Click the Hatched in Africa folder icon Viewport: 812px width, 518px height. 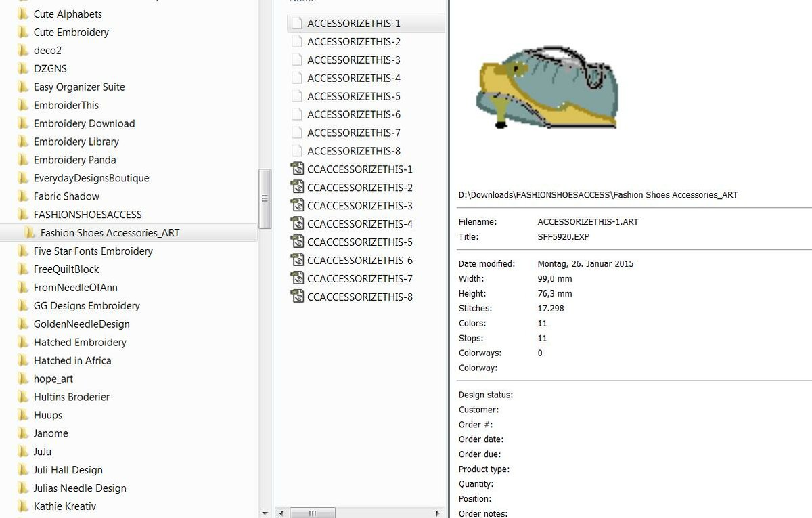click(23, 361)
